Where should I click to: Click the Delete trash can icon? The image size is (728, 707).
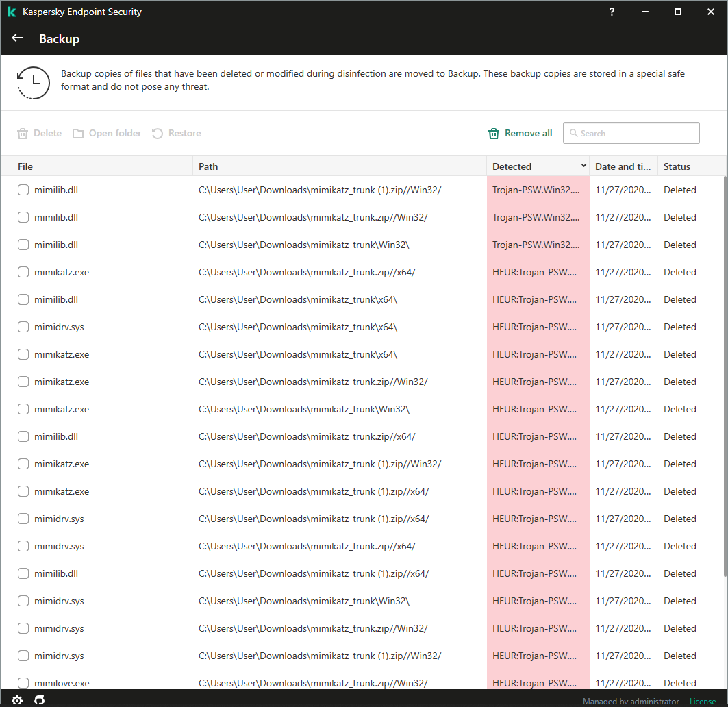(x=23, y=134)
